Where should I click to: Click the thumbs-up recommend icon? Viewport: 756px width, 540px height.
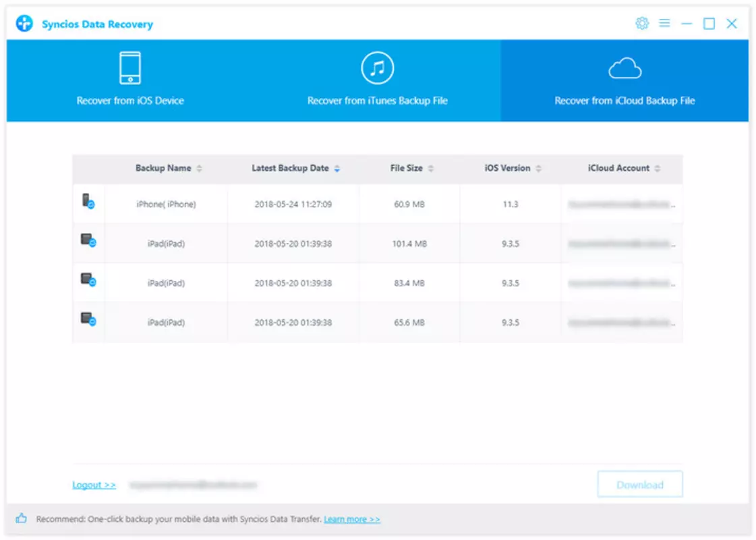[x=21, y=518]
